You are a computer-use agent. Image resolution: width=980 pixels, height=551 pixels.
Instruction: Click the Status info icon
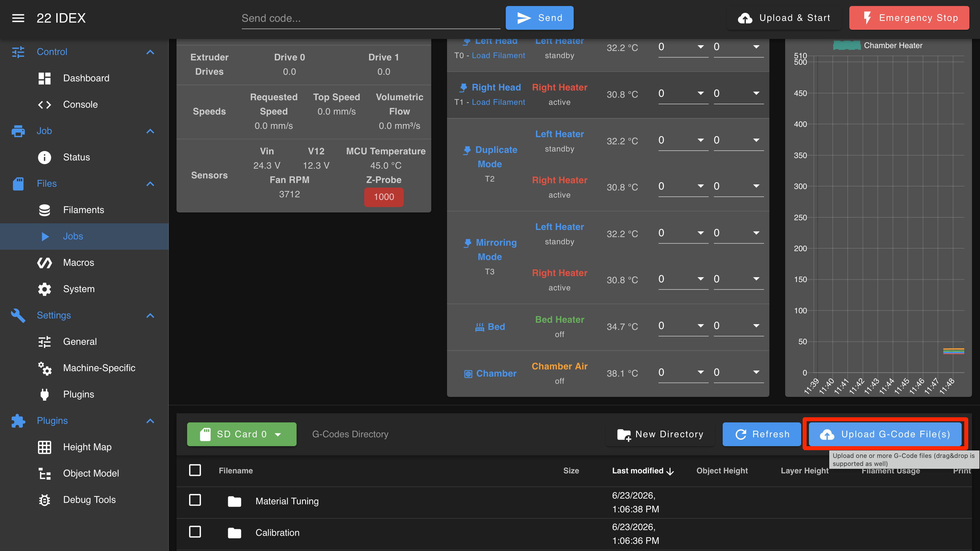pyautogui.click(x=44, y=157)
